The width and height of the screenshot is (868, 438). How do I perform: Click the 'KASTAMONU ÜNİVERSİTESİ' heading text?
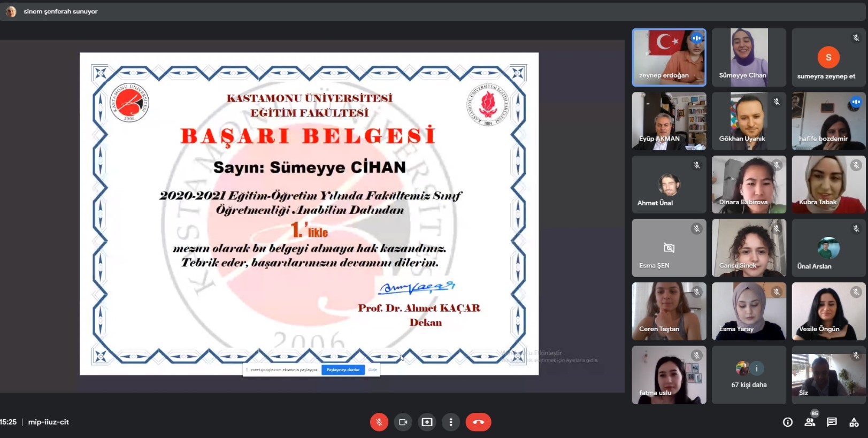310,98
